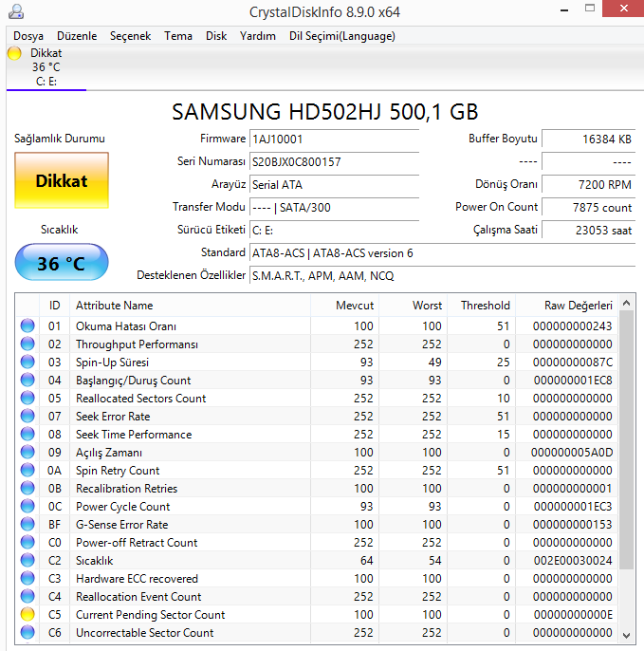Screen dimensions: 644x651
Task: Open the Dosya menu
Action: point(28,36)
